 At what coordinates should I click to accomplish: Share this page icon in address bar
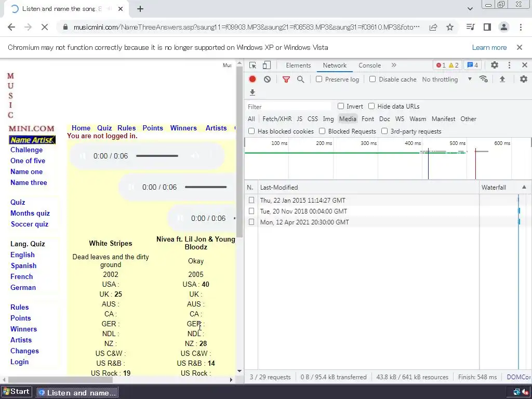(433, 27)
